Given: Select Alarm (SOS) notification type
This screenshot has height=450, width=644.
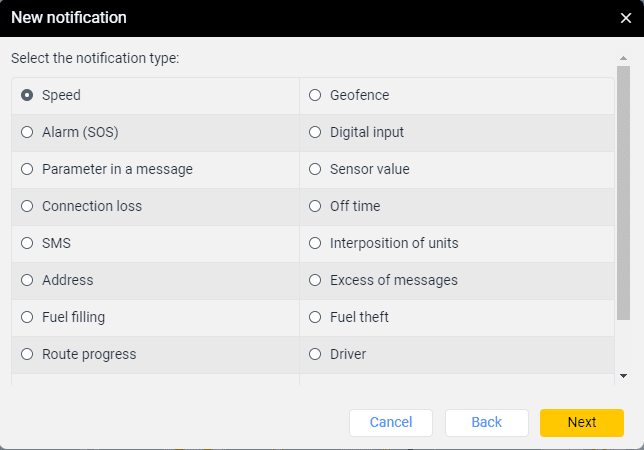Looking at the screenshot, I should tap(27, 132).
